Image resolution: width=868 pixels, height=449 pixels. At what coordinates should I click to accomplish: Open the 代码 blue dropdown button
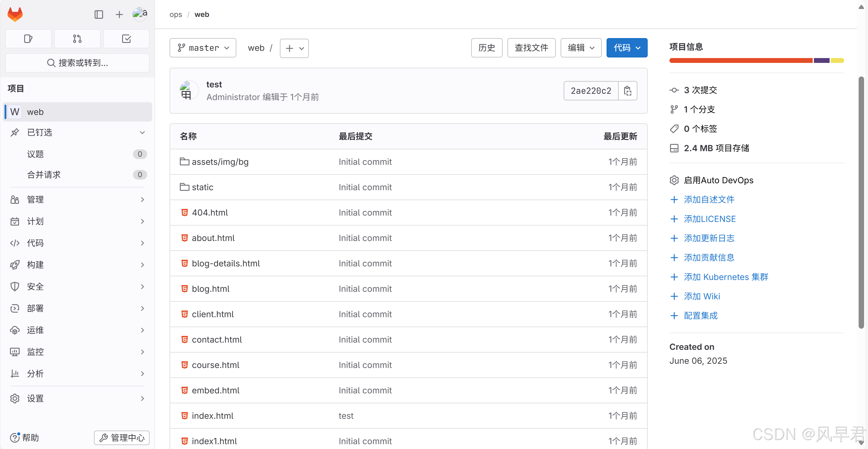pos(627,48)
